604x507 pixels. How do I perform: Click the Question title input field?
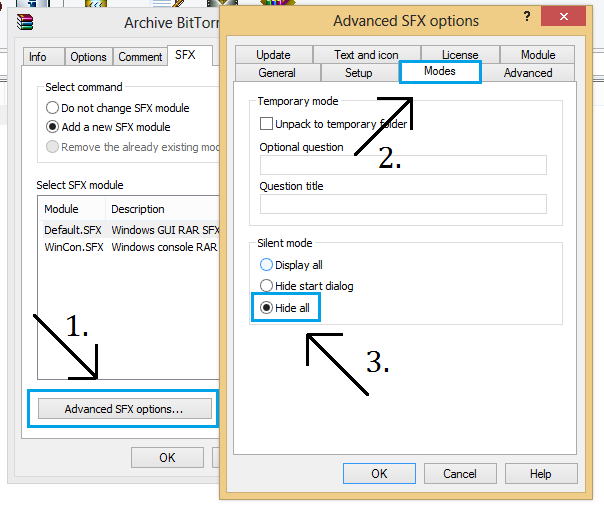[403, 204]
